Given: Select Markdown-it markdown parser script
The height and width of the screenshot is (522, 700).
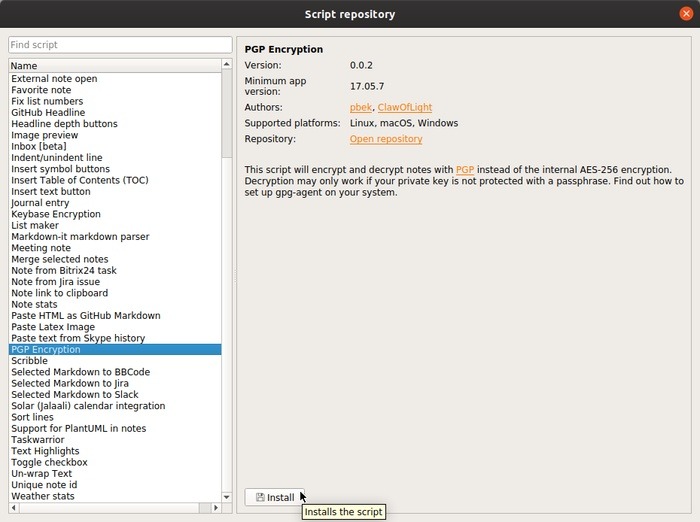Looking at the screenshot, I should point(115,237).
